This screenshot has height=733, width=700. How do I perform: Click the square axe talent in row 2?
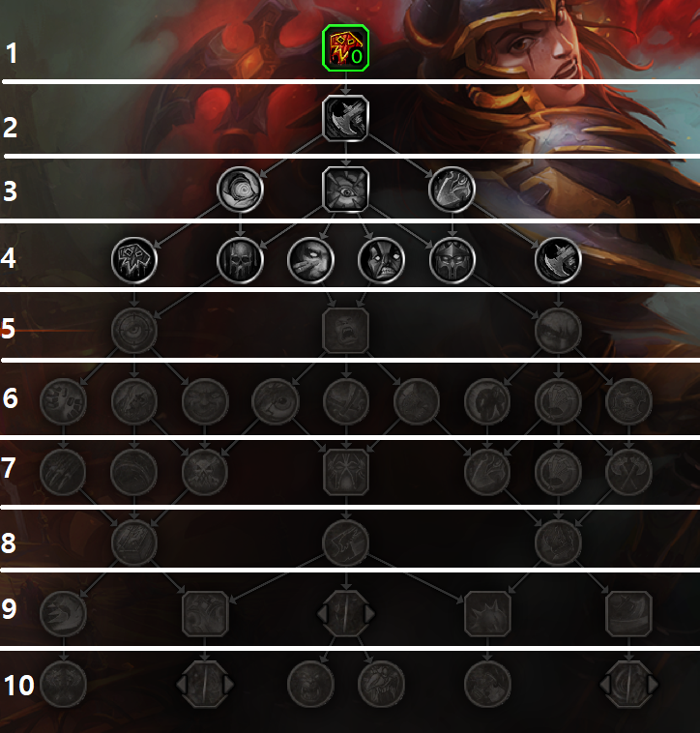[346, 118]
